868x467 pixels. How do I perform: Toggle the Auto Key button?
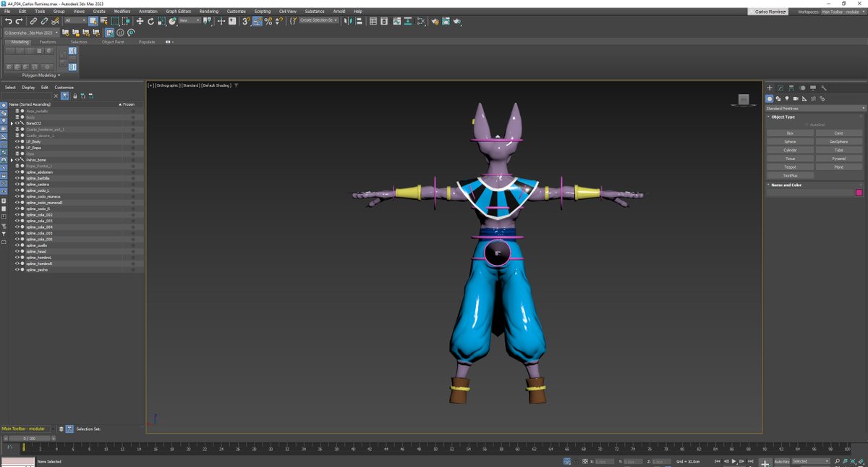click(x=782, y=461)
